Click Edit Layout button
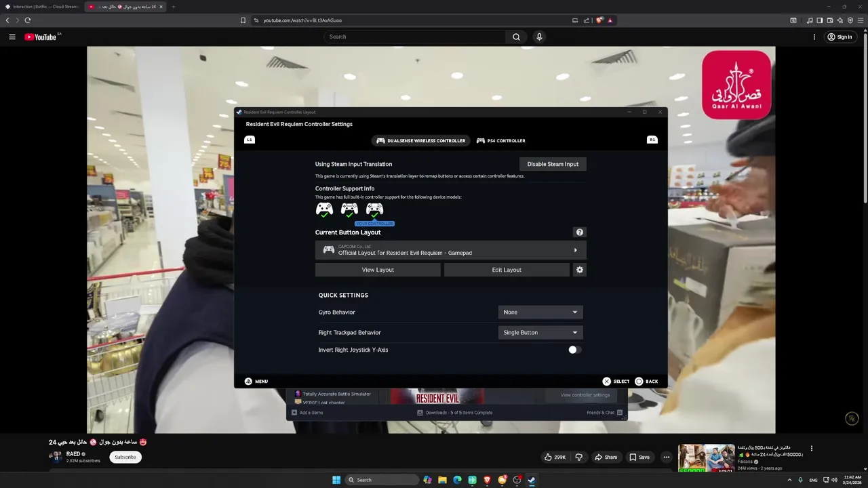 click(x=507, y=270)
